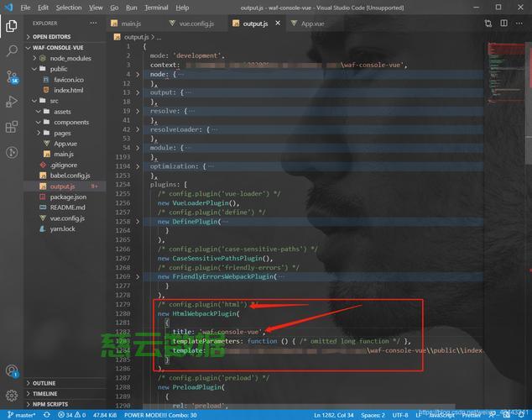The width and height of the screenshot is (532, 420).
Task: Open the Run and Debug view
Action: (12, 101)
